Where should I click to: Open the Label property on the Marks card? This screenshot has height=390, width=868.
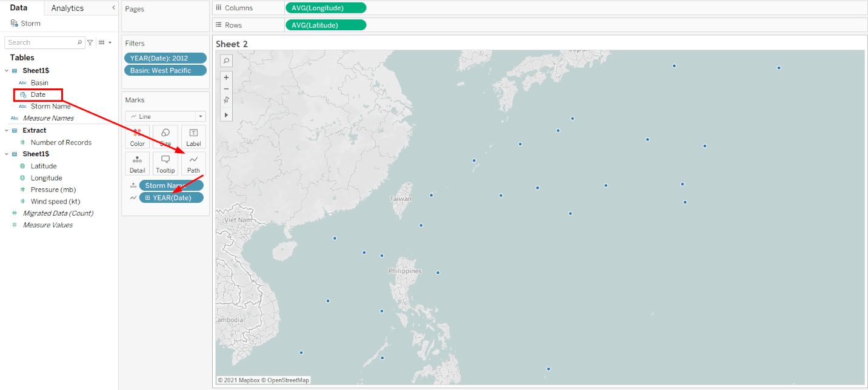click(x=193, y=136)
